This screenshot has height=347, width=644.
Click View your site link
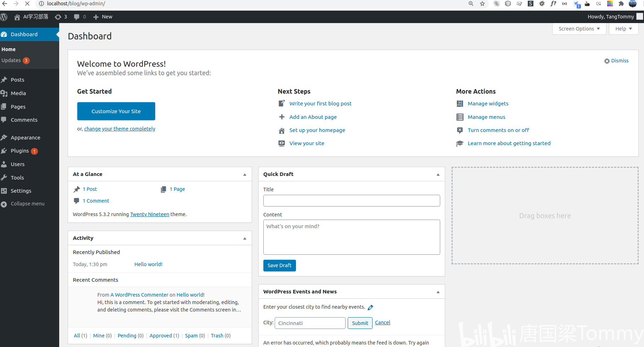pos(307,143)
